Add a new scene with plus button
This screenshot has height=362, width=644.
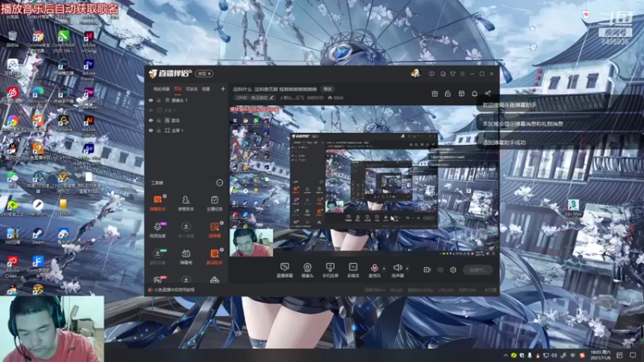223,88
